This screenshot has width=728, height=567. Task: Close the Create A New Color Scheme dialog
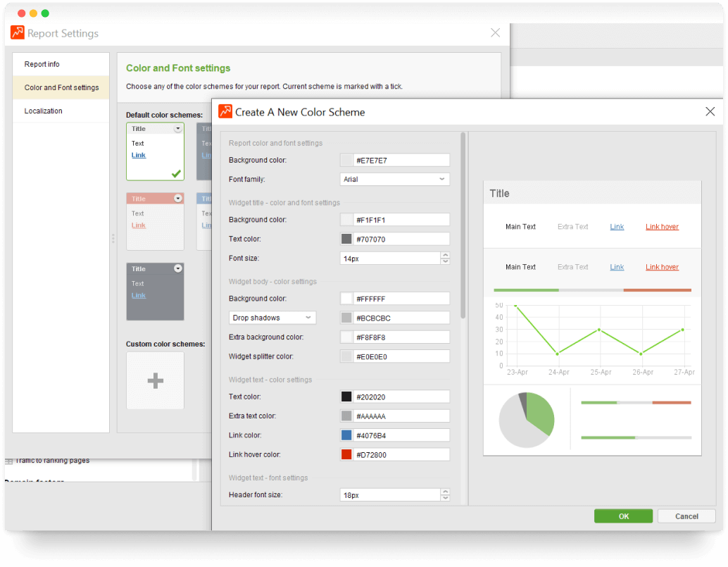pos(710,111)
